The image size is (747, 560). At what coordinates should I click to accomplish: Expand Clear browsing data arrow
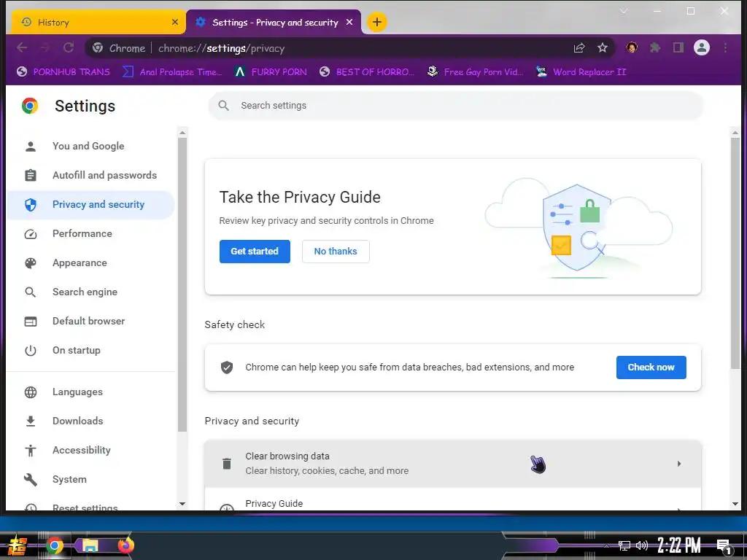point(679,463)
